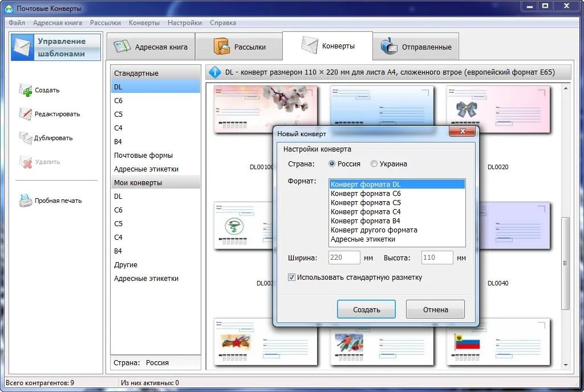Click the Sent mailbox icon

pos(389,47)
